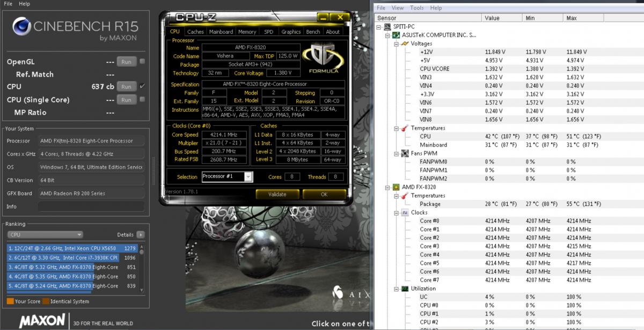
Task: Open the HWMonitor File menu
Action: click(381, 8)
